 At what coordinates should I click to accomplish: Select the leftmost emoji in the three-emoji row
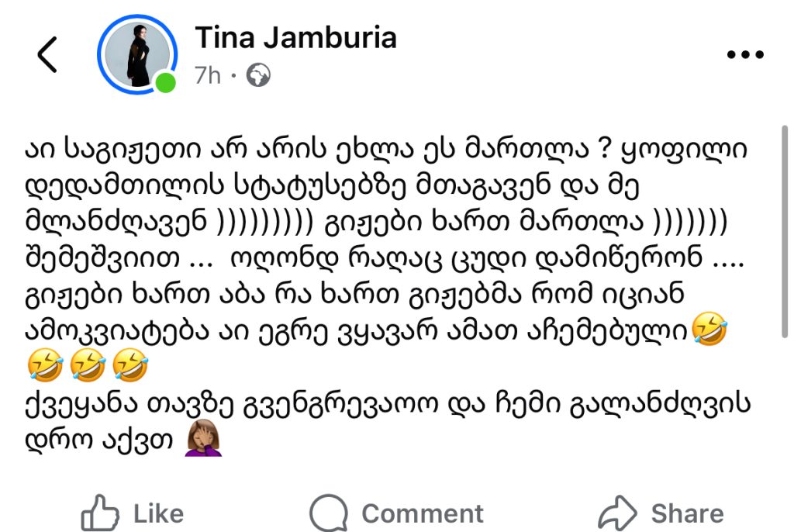tap(44, 366)
